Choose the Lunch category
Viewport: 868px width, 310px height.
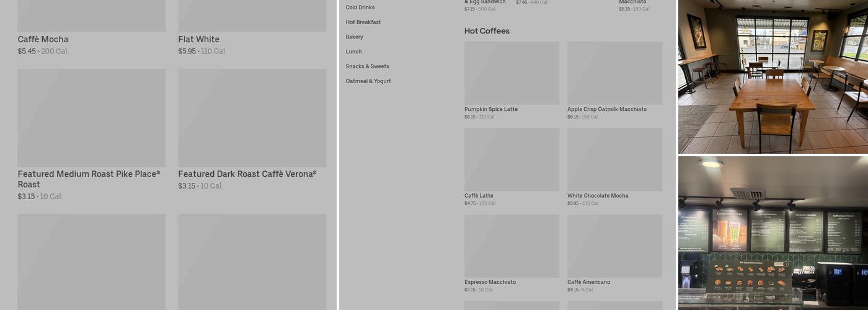(x=354, y=51)
